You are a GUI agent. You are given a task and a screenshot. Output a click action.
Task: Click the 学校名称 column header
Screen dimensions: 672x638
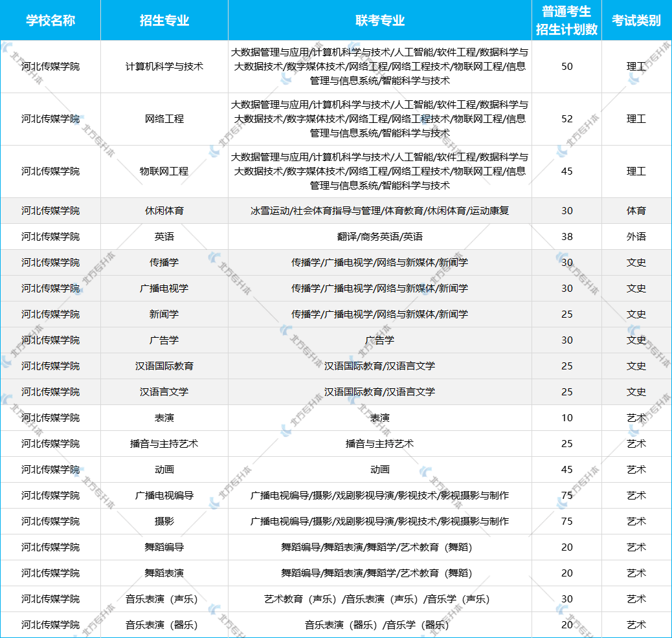tap(50, 20)
